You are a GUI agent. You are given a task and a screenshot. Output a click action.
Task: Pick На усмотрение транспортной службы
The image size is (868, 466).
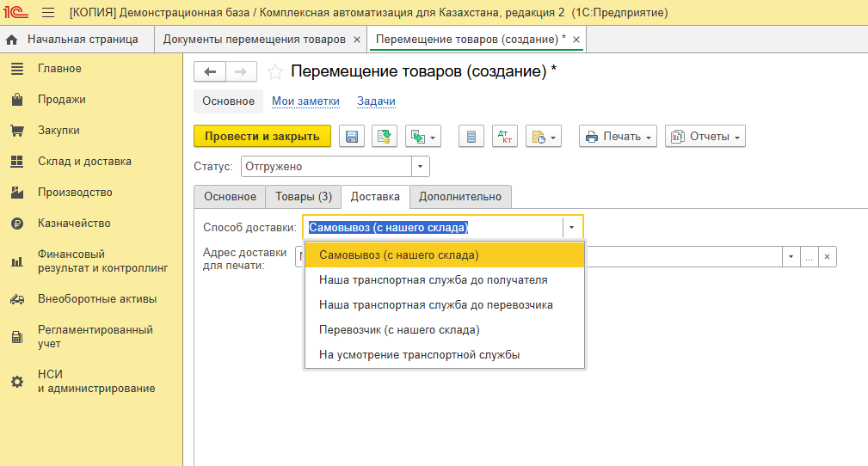[419, 355]
